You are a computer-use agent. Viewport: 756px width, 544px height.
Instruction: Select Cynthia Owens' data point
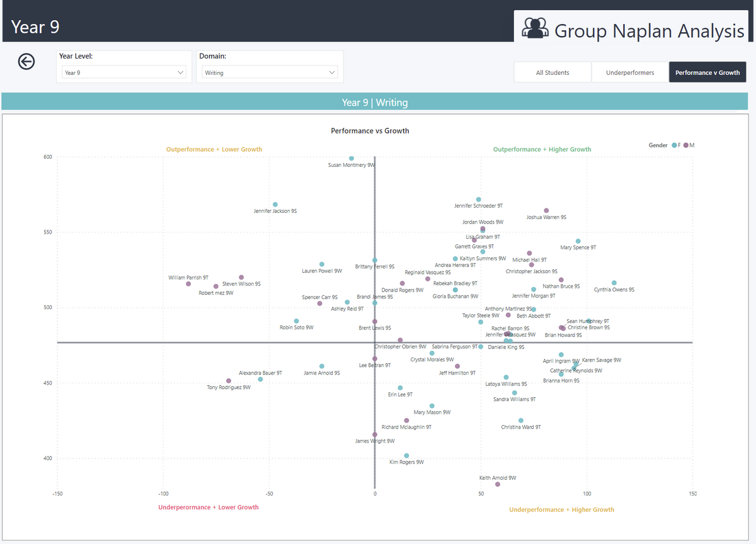tap(614, 283)
